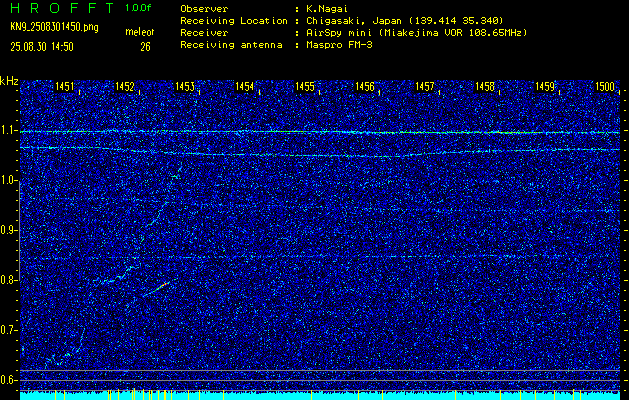The image size is (629, 400).
Task: Click the bright red-yellow meteor echo streak
Action: coord(157,288)
